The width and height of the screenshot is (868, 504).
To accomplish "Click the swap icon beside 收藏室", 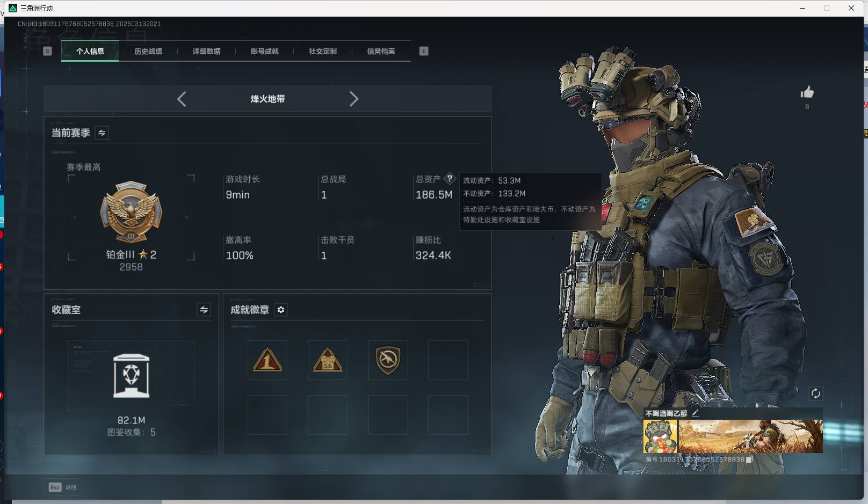I will tap(203, 310).
